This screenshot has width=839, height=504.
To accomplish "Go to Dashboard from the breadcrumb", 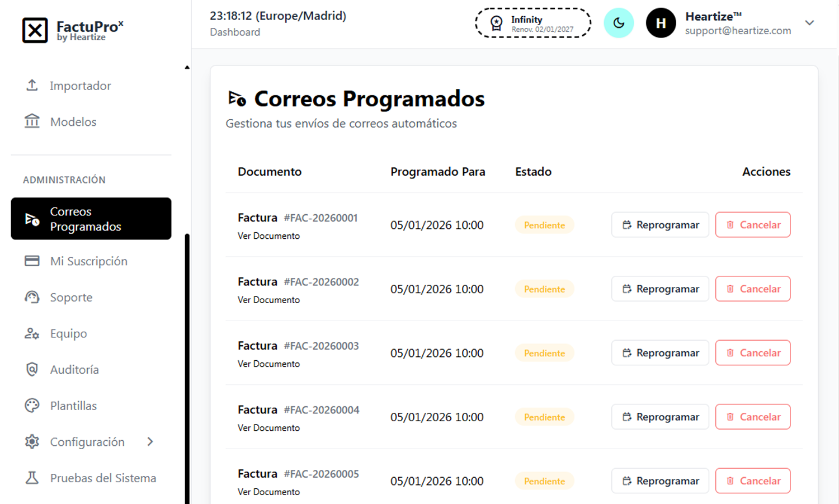I will pyautogui.click(x=235, y=32).
